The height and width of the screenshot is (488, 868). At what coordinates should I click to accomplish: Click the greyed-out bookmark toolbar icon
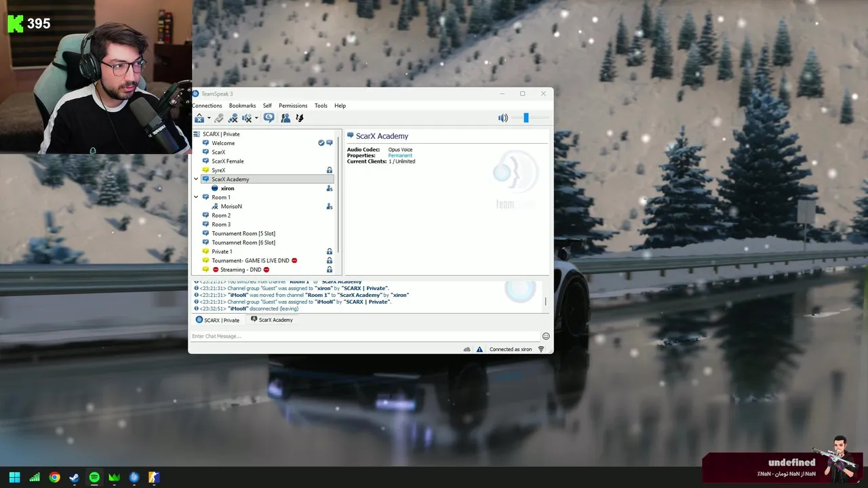[219, 118]
